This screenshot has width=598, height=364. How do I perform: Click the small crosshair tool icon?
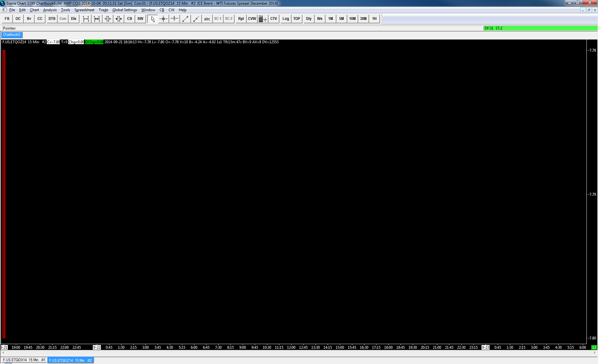pyautogui.click(x=174, y=19)
